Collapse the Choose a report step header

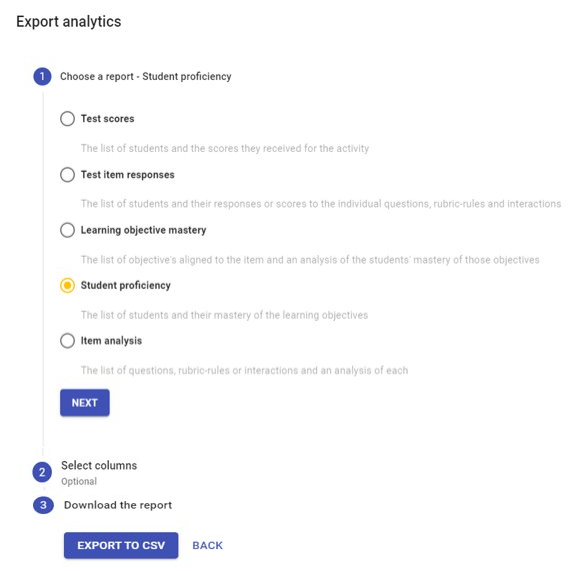(x=146, y=76)
